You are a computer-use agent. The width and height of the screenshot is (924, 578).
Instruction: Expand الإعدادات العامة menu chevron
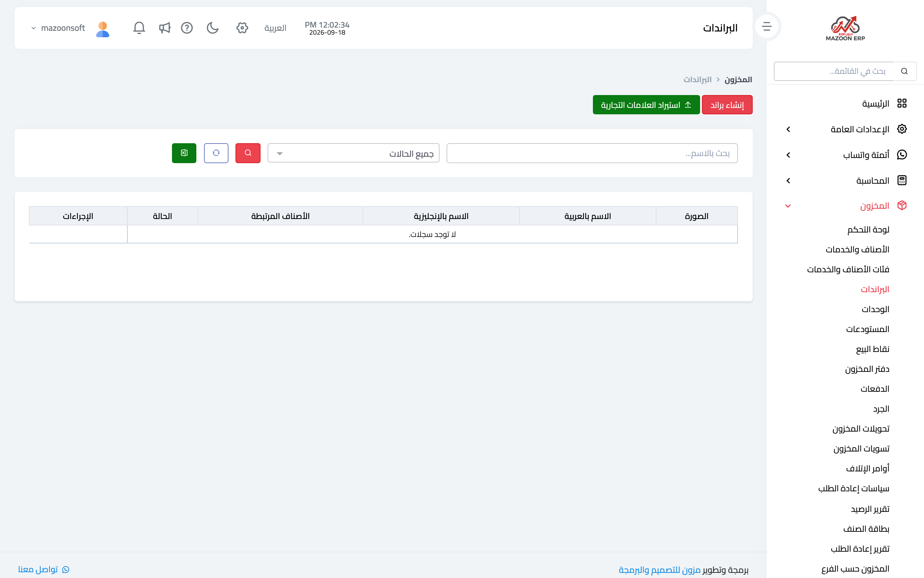coord(788,129)
